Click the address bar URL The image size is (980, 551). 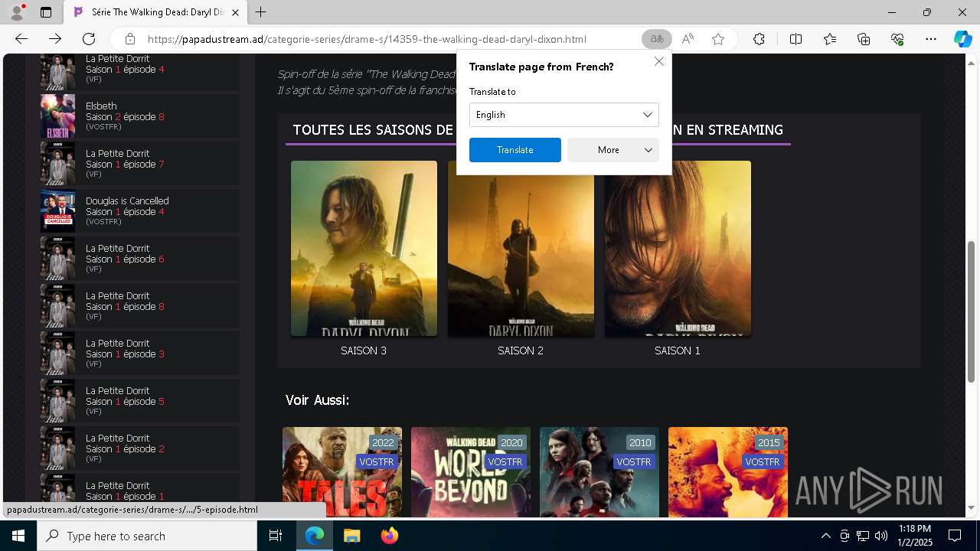[367, 39]
